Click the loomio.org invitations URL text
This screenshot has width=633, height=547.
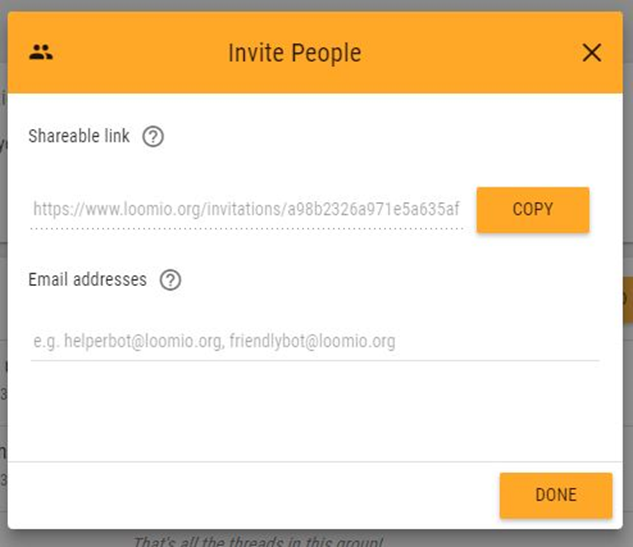point(246,209)
